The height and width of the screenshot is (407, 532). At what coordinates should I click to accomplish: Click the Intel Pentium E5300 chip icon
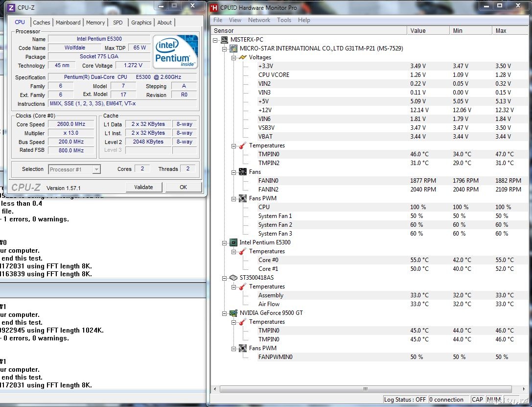coord(233,242)
